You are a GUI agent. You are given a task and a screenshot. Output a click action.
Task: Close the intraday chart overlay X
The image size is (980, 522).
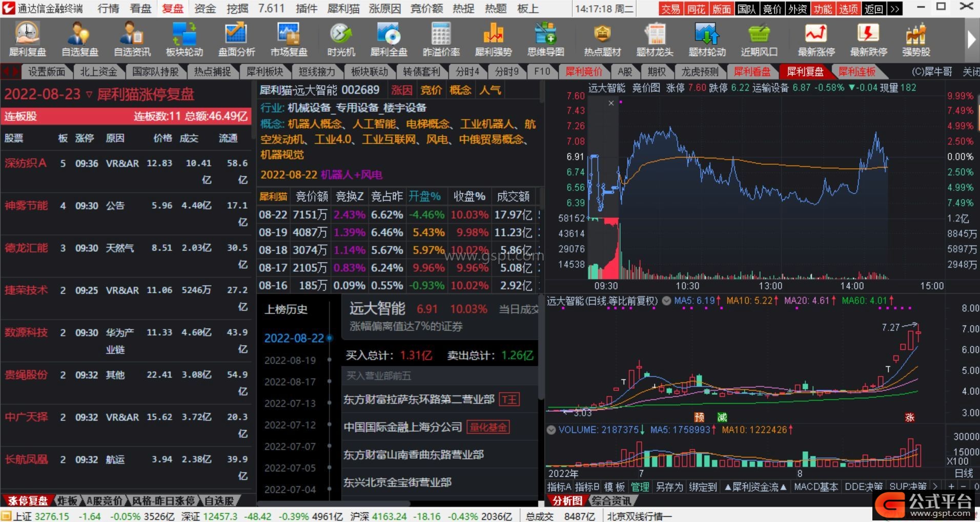pos(611,103)
